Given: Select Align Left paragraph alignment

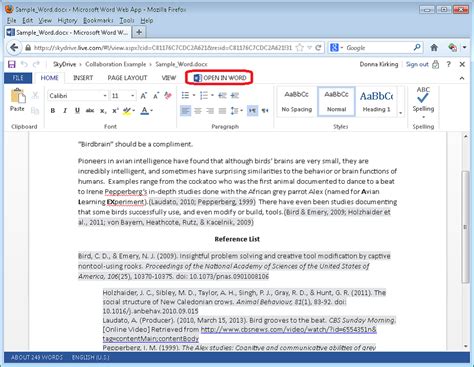Looking at the screenshot, I should tap(186, 111).
